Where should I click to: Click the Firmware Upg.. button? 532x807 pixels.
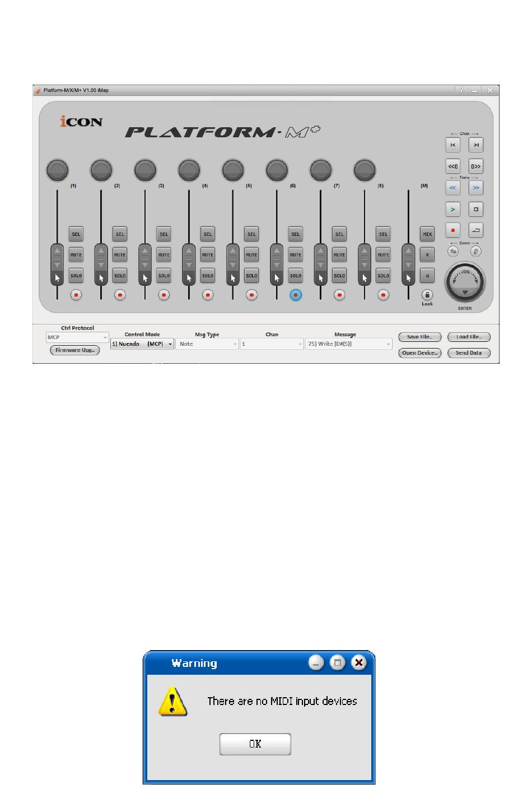click(75, 350)
